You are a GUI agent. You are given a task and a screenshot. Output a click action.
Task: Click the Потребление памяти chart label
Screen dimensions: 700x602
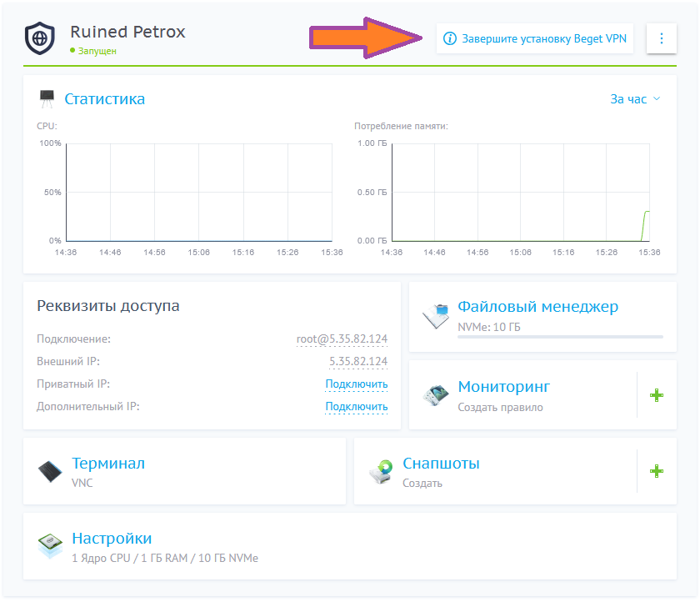(x=401, y=127)
